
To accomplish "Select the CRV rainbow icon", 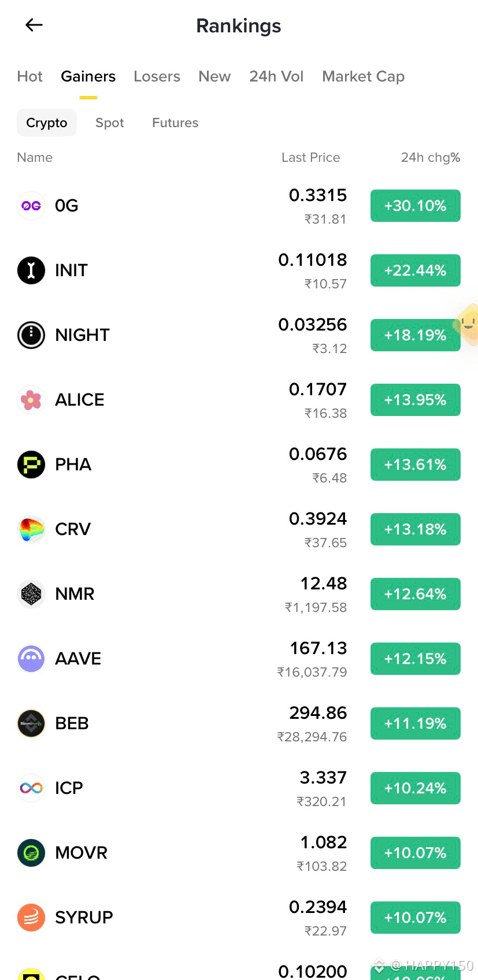I will point(31,529).
